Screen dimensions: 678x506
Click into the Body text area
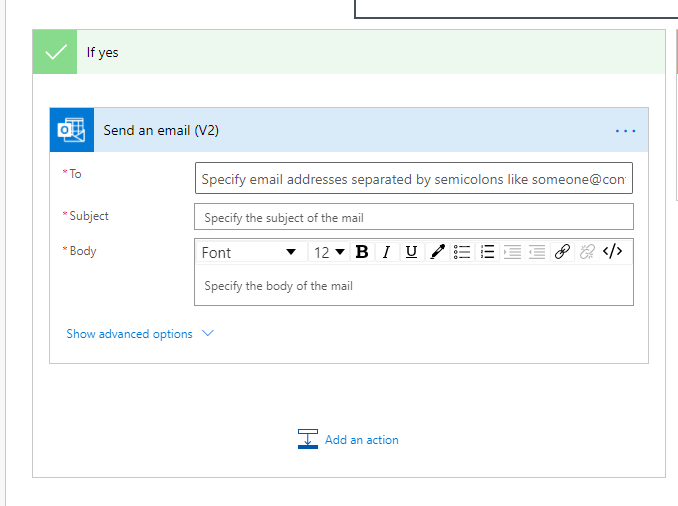point(414,285)
